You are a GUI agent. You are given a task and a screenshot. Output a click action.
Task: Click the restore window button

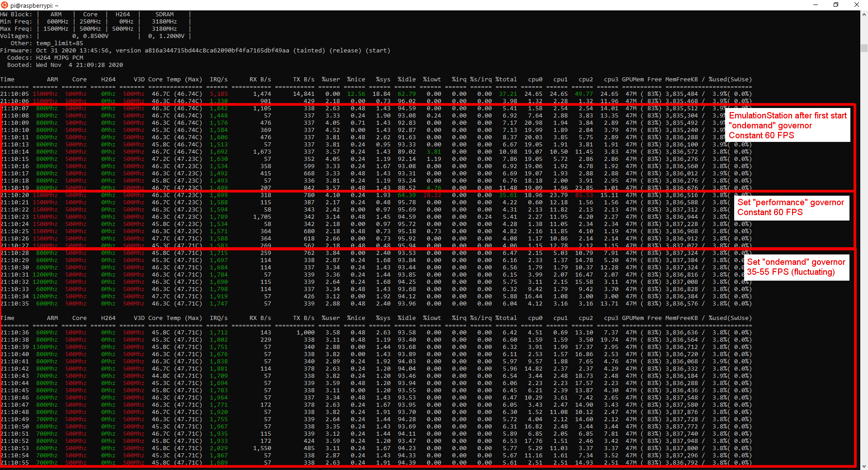coord(836,5)
